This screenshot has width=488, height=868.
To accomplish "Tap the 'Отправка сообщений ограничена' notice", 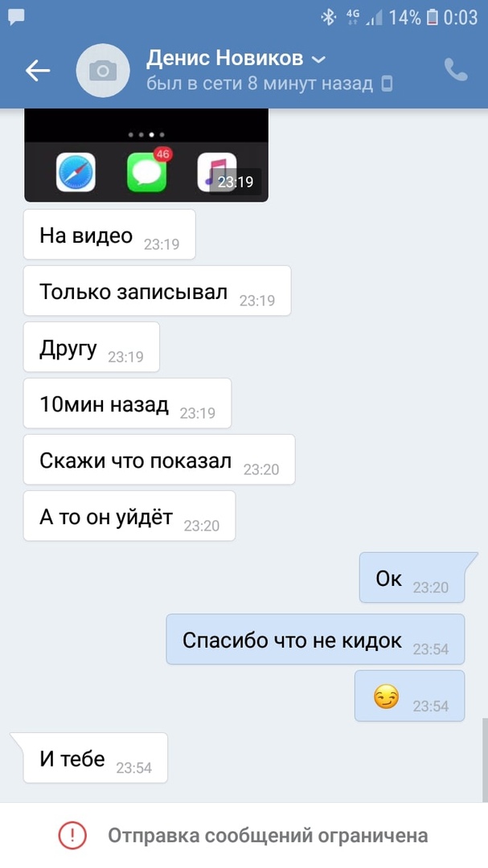I will [x=268, y=835].
